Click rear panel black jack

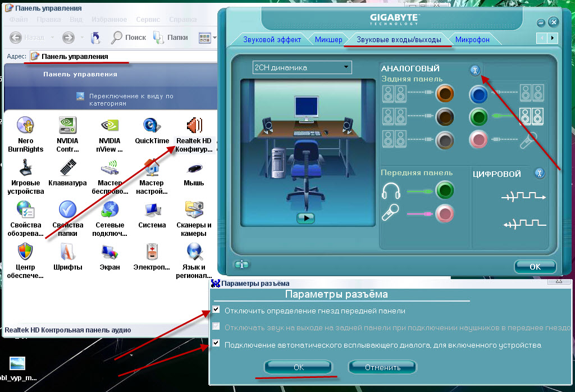[x=445, y=117]
